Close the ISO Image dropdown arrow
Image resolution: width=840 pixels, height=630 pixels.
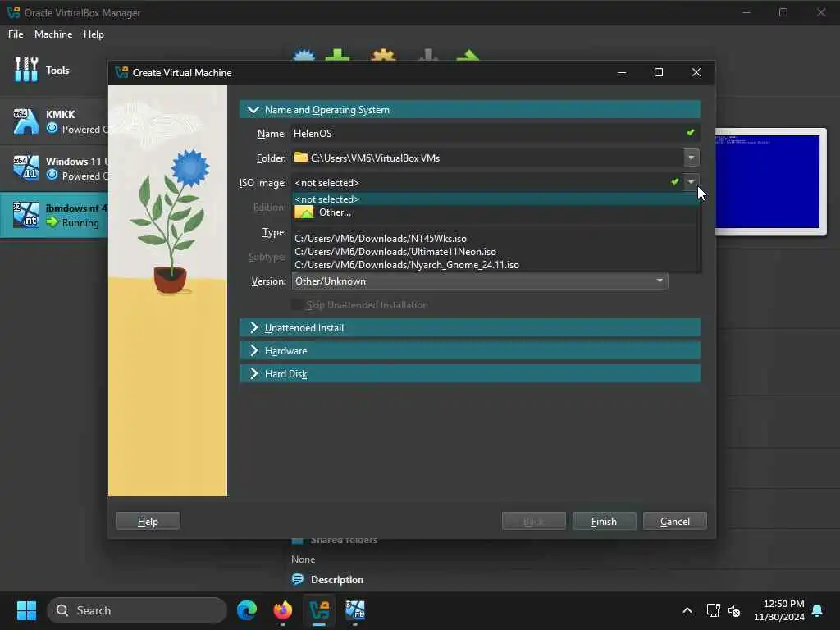[691, 182]
